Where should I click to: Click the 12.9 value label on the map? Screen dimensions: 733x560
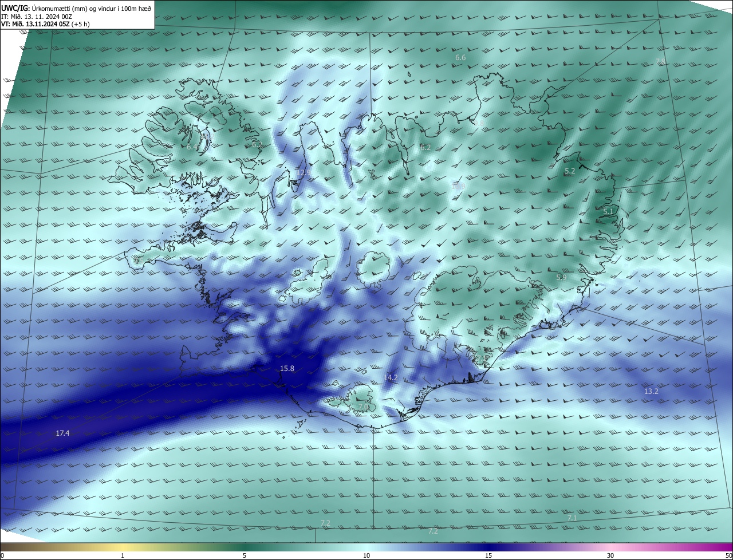click(x=303, y=172)
